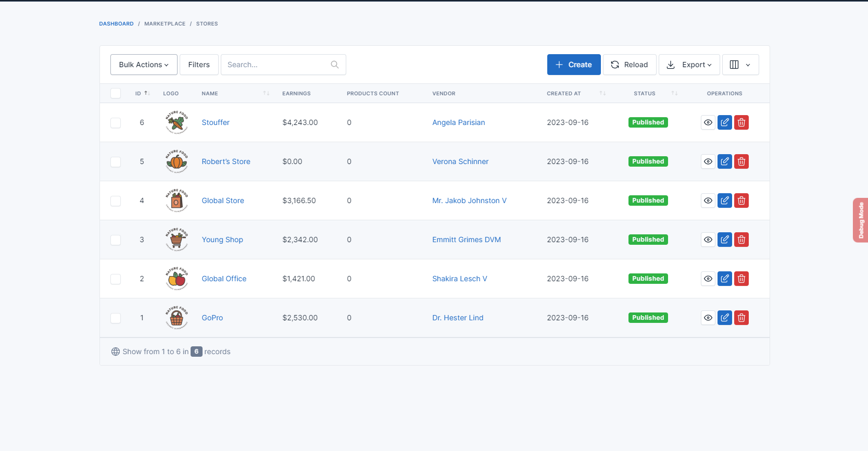Check the Young Shop row checkbox
The width and height of the screenshot is (868, 451).
pyautogui.click(x=116, y=240)
